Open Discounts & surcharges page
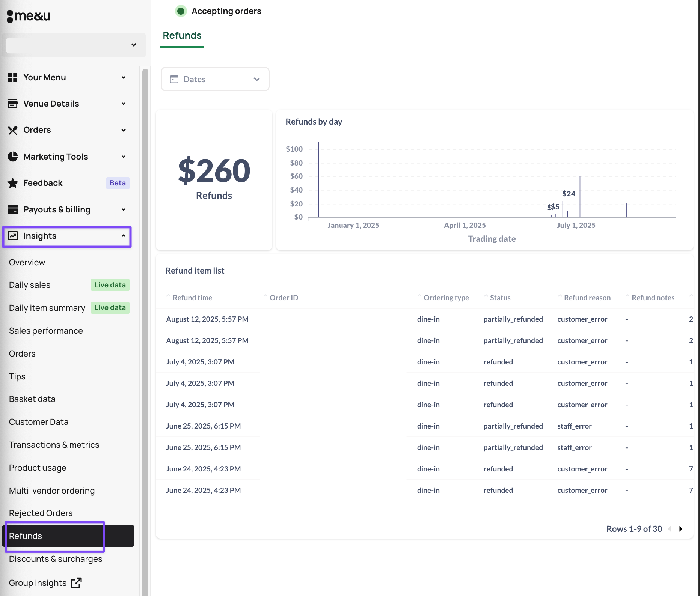The height and width of the screenshot is (596, 700). pyautogui.click(x=56, y=559)
